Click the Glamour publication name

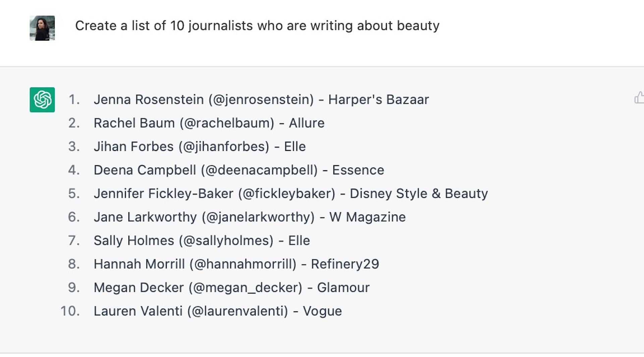(x=343, y=287)
